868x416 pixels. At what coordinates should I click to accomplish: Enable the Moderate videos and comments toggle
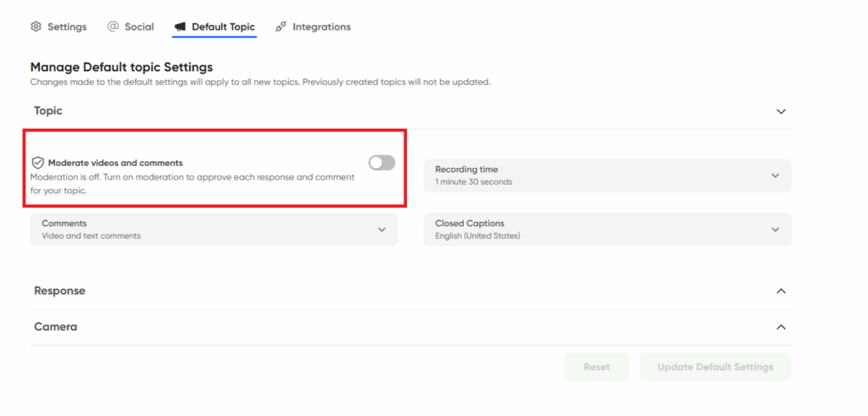(x=381, y=163)
